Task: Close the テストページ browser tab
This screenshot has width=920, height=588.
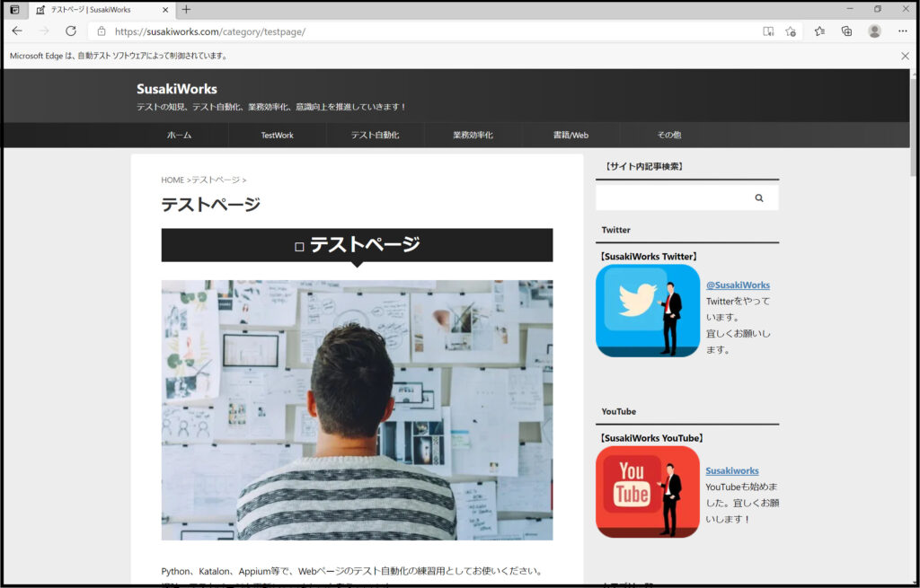Action: [165, 10]
